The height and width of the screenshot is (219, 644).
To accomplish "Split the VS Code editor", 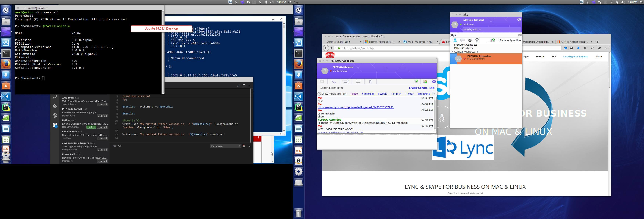I will click(x=244, y=85).
